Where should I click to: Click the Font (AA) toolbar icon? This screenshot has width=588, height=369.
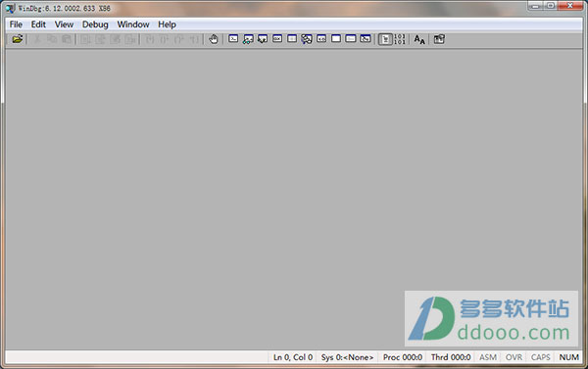point(419,39)
